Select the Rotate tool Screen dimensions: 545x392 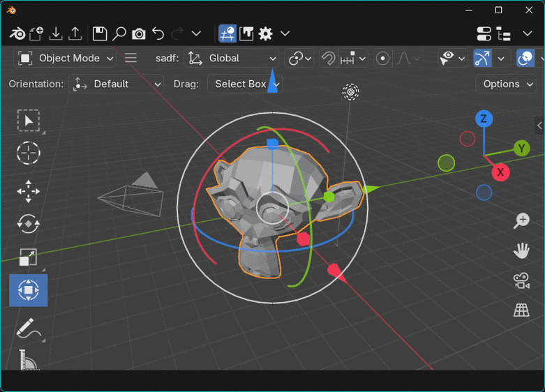(x=29, y=224)
